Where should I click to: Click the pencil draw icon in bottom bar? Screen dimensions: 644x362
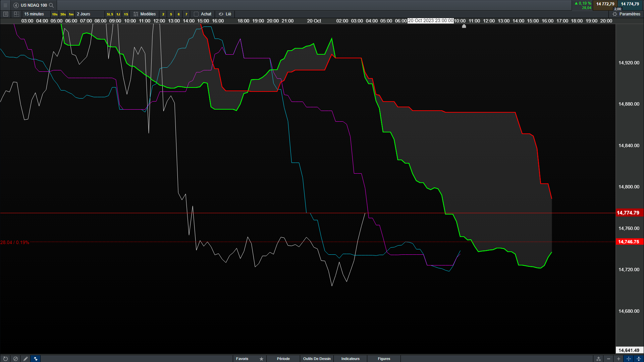pos(25,359)
